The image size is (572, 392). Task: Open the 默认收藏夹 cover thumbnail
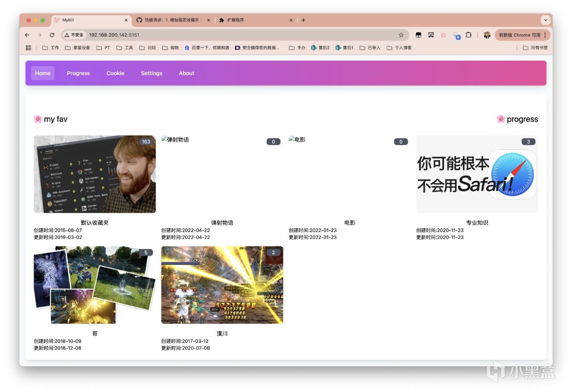[95, 174]
